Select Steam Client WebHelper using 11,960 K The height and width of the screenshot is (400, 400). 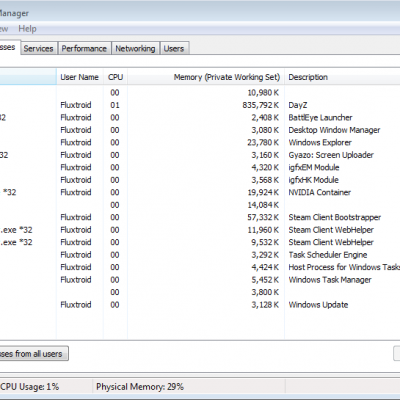[200, 230]
